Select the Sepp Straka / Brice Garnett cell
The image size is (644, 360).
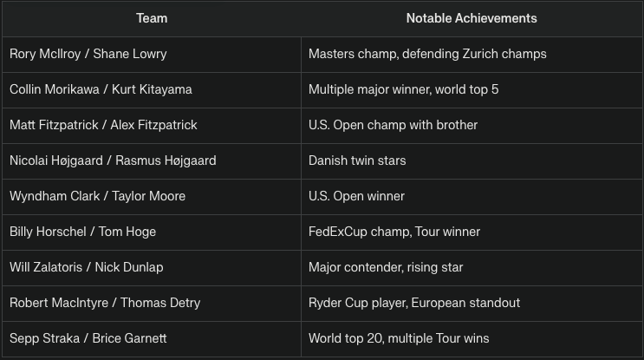(x=152, y=338)
